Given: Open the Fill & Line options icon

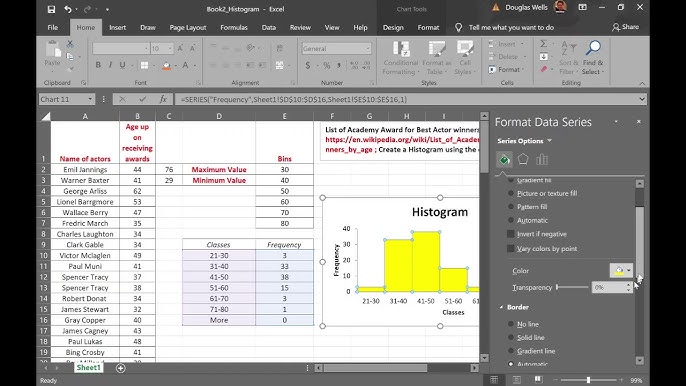Looking at the screenshot, I should pos(504,160).
